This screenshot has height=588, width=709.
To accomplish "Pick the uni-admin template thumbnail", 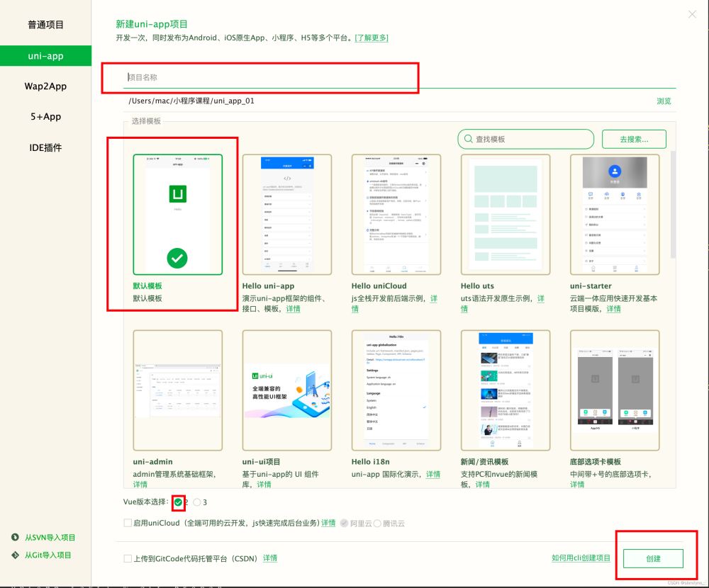I will point(178,390).
